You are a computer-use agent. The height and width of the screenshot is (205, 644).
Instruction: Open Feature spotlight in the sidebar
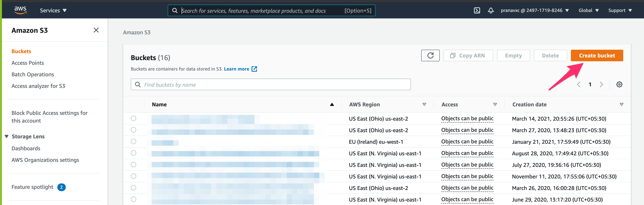pyautogui.click(x=32, y=187)
